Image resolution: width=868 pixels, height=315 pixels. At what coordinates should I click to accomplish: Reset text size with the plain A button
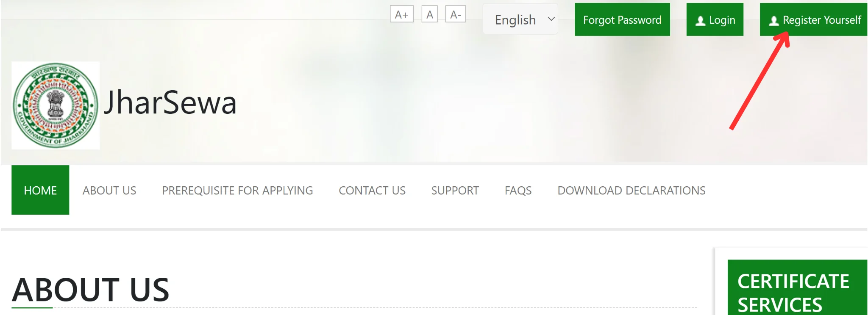coord(429,14)
